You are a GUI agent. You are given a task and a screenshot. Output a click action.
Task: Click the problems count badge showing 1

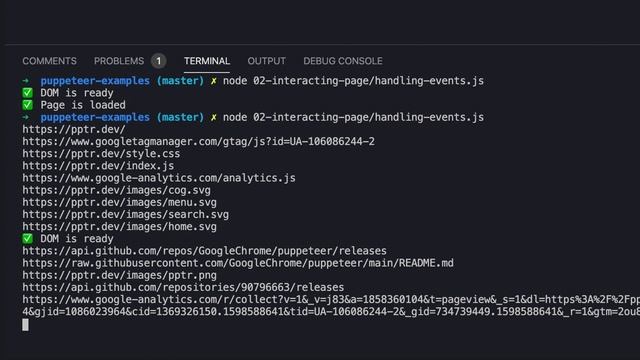click(x=158, y=61)
